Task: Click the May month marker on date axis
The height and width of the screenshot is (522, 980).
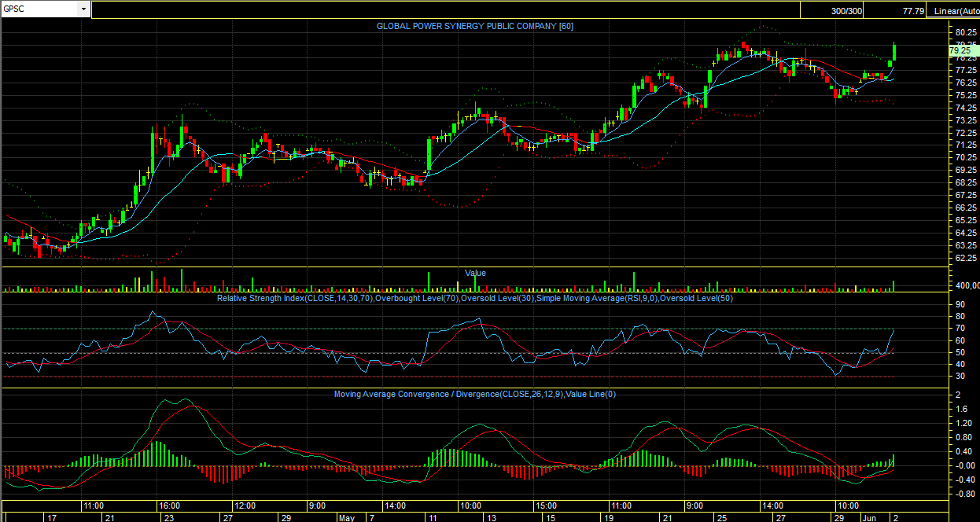Action: [x=347, y=518]
